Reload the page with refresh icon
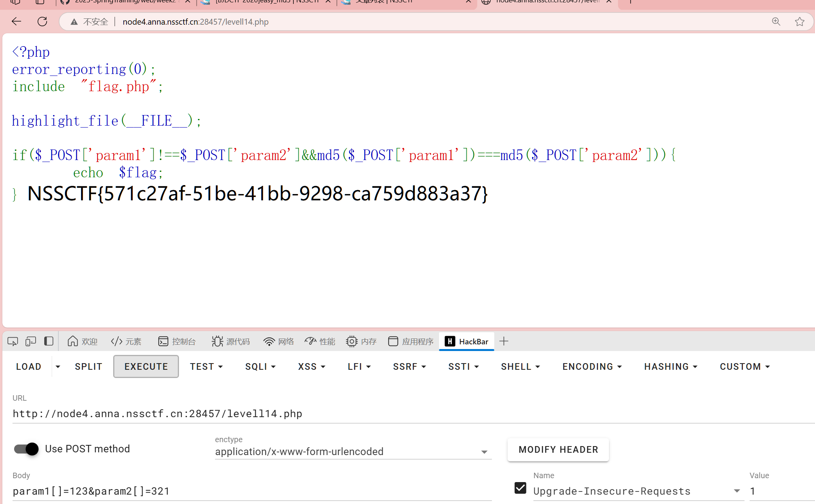Screen dimensions: 815x504 click(42, 22)
